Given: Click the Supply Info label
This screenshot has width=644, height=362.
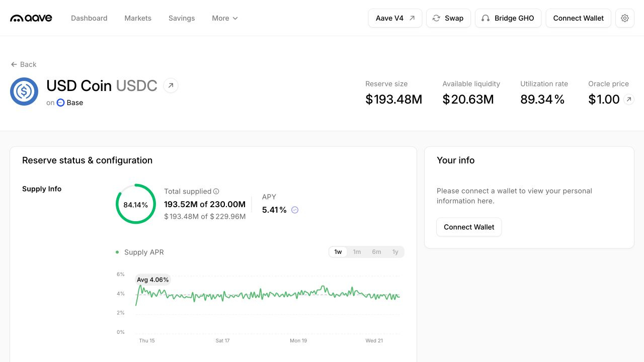Looking at the screenshot, I should pos(42,189).
